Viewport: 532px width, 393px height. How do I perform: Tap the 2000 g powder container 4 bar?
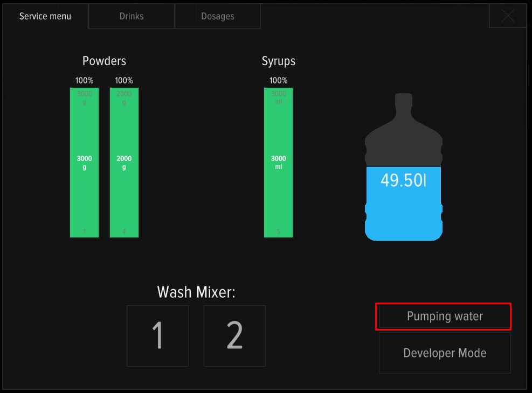point(124,162)
